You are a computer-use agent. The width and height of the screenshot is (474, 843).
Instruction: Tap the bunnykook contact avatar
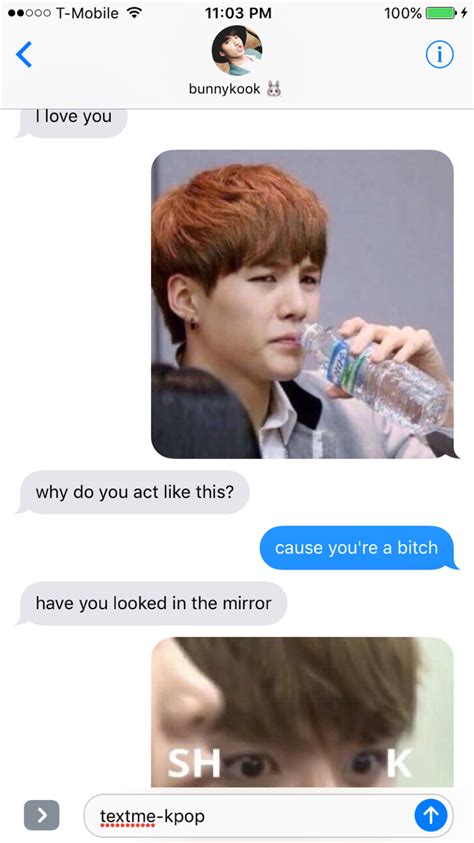[236, 50]
